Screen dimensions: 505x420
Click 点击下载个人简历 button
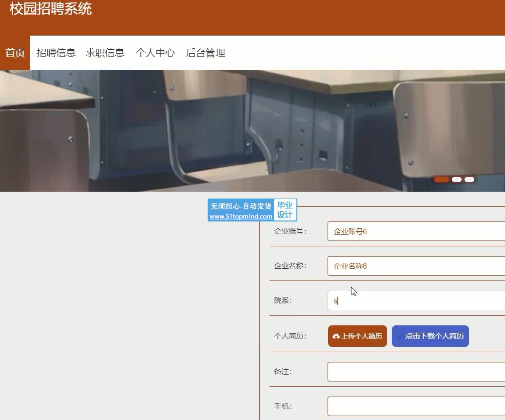[430, 336]
